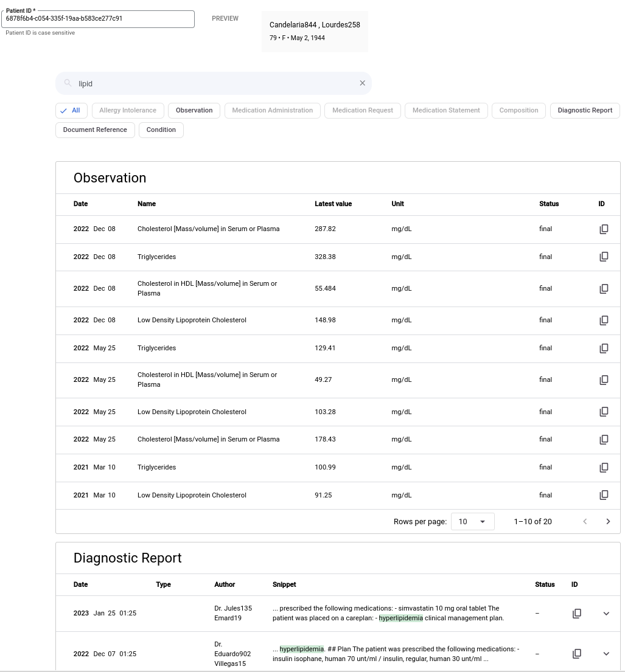This screenshot has height=672, width=625.
Task: Open patient card Candelaria844, Lourdes258
Action: pos(315,31)
